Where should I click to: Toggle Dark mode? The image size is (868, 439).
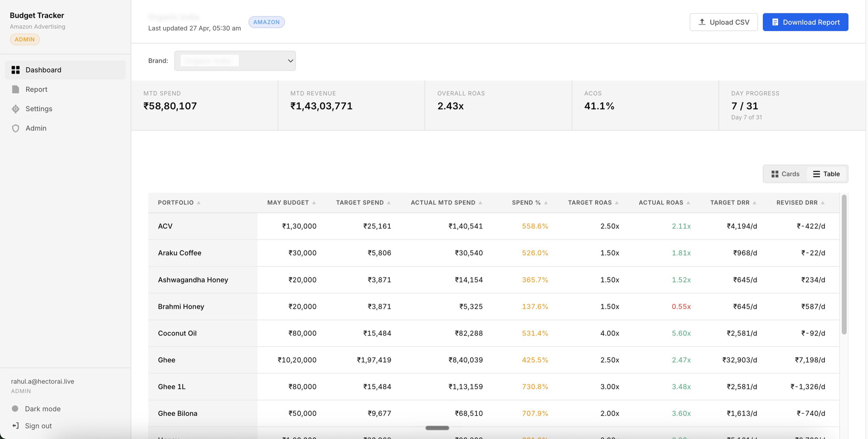pos(36,409)
